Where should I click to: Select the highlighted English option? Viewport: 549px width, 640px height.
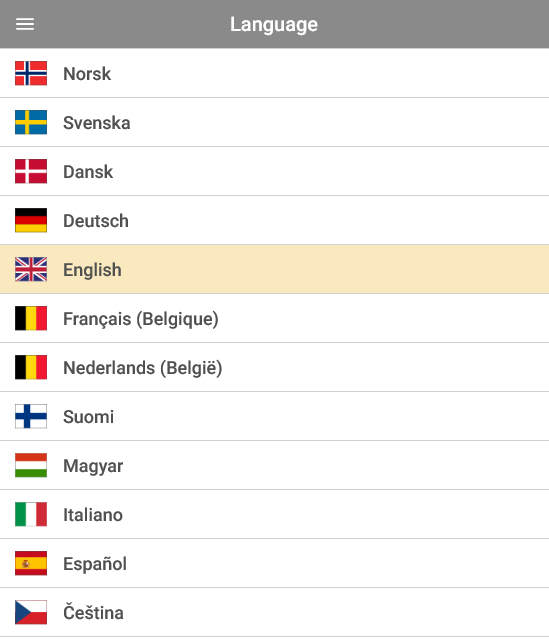pyautogui.click(x=274, y=269)
